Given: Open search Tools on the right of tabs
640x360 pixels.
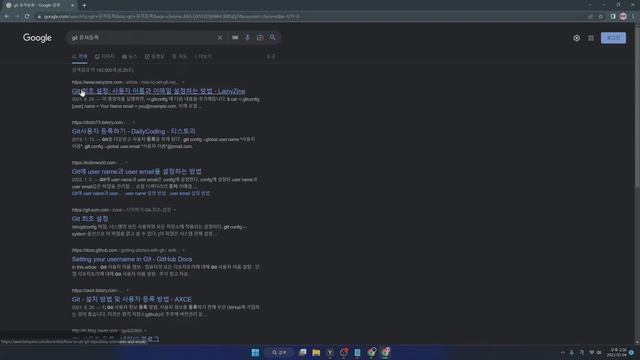Looking at the screenshot, I should pos(271,56).
